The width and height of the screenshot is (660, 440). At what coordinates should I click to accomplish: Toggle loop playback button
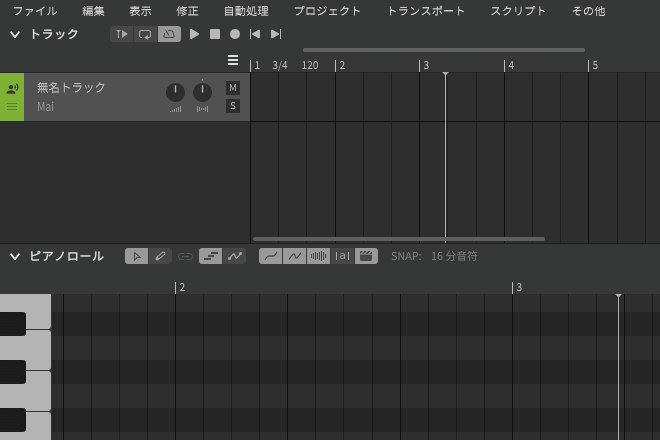(x=145, y=34)
